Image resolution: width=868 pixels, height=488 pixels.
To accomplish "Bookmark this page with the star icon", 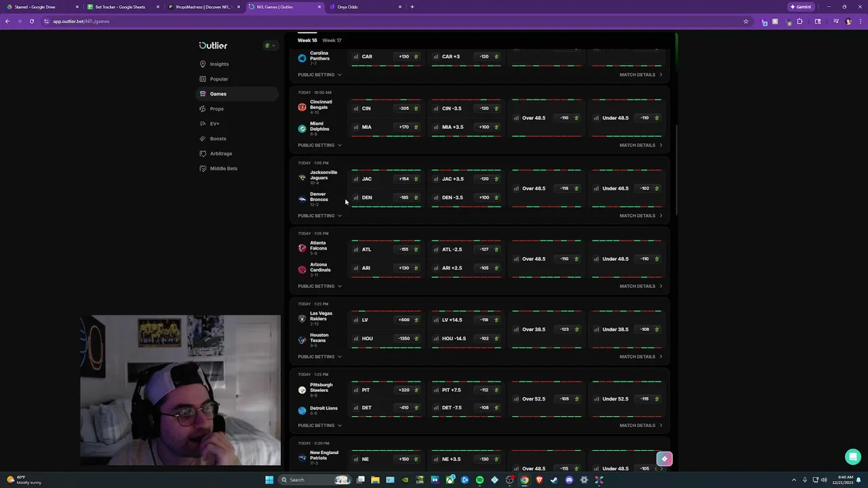I will coord(746,21).
